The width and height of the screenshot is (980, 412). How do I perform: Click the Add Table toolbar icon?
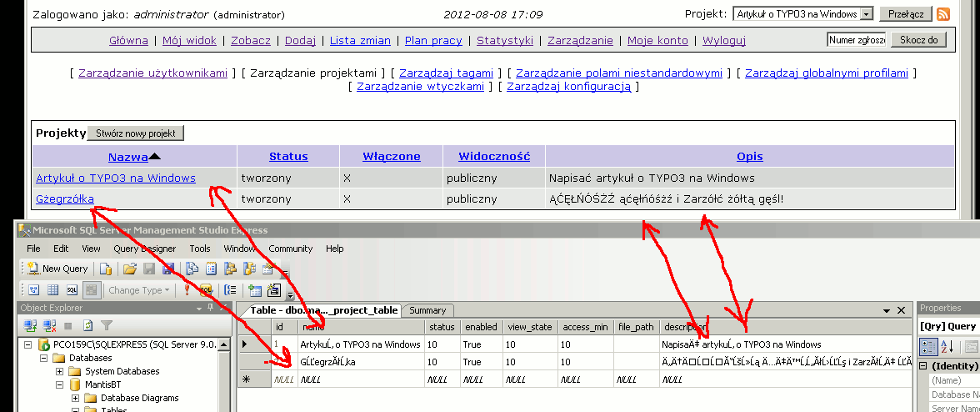coord(254,290)
